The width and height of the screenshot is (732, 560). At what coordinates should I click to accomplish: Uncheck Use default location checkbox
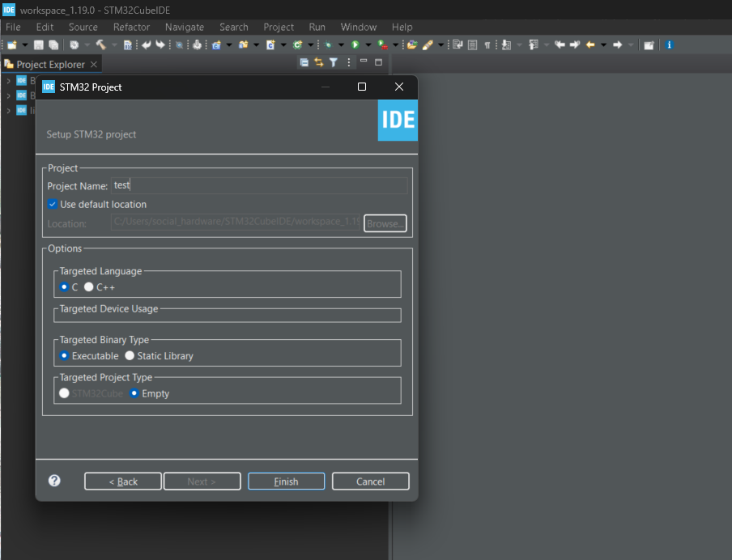tap(53, 204)
